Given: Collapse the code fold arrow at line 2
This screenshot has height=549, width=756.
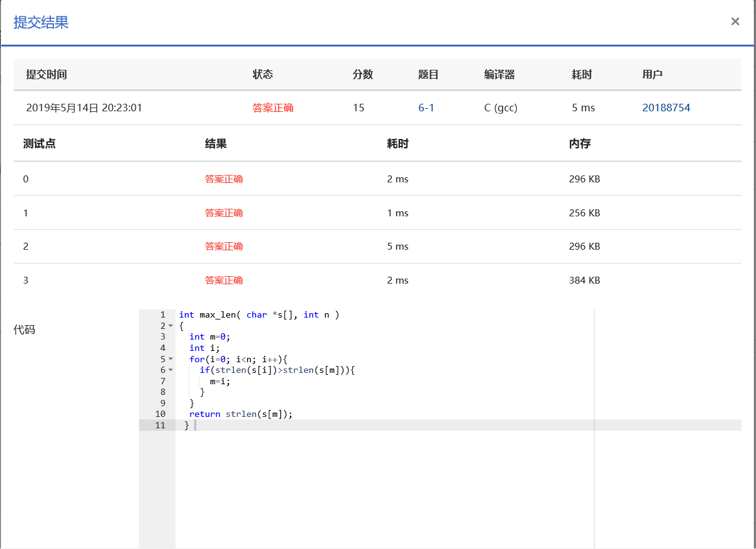Looking at the screenshot, I should (x=170, y=326).
